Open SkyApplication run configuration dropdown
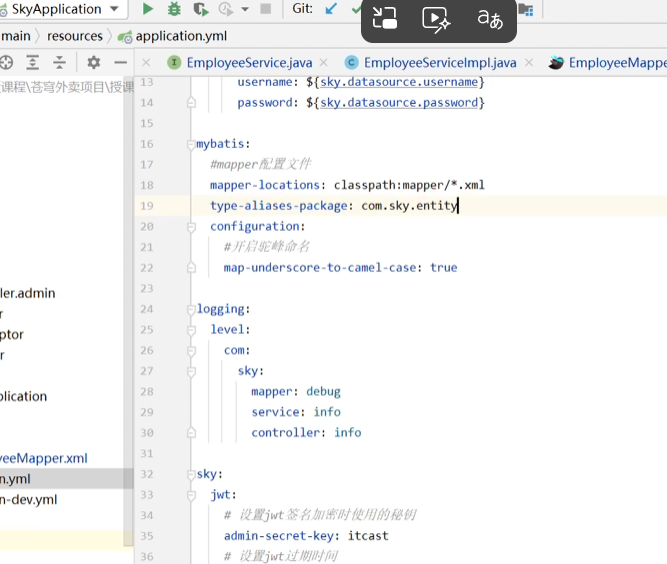Viewport: 667px width, 564px height. pos(114,9)
